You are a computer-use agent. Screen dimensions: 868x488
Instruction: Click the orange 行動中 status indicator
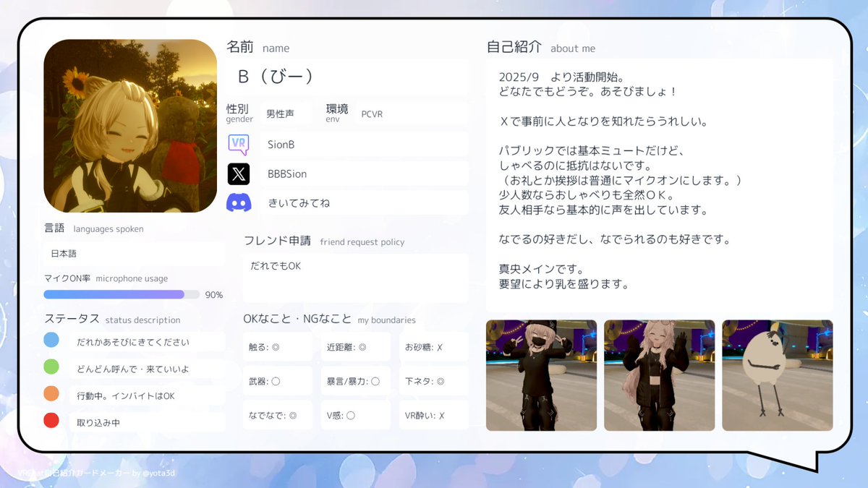(x=51, y=394)
